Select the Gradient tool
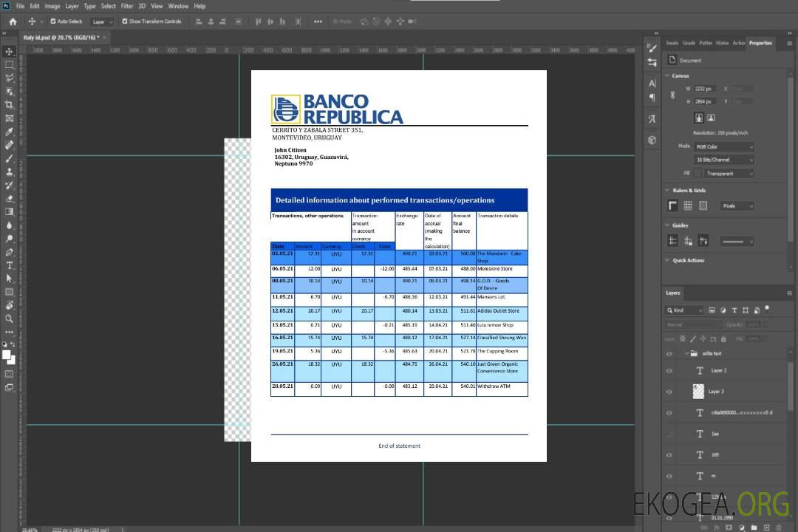 pyautogui.click(x=9, y=212)
